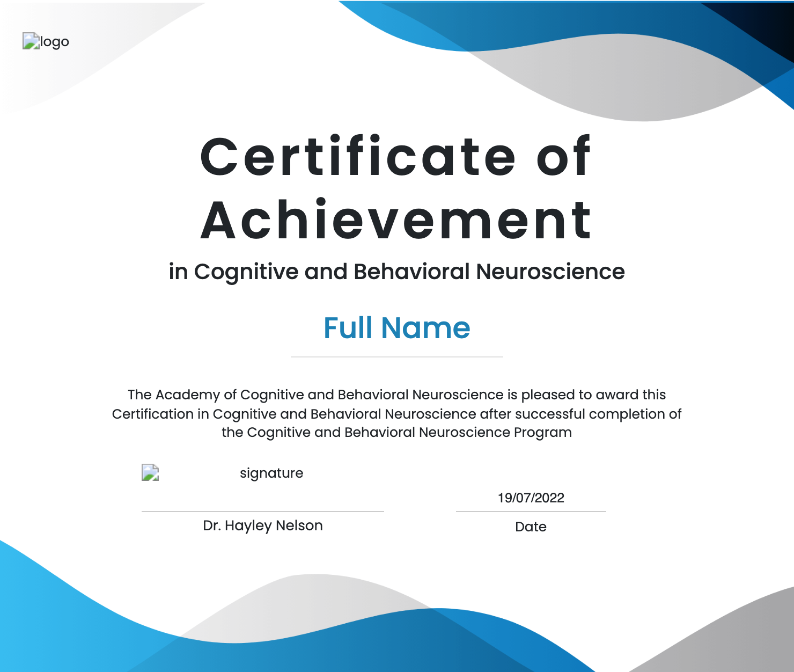Click the line ending 'Neuroscience Program'
The image size is (794, 672).
coord(396,432)
